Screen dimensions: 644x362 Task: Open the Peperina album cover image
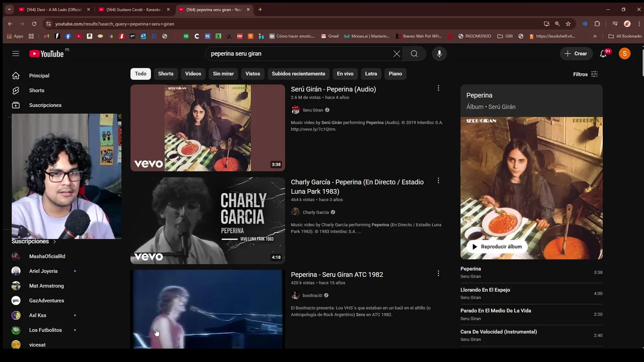[531, 189]
